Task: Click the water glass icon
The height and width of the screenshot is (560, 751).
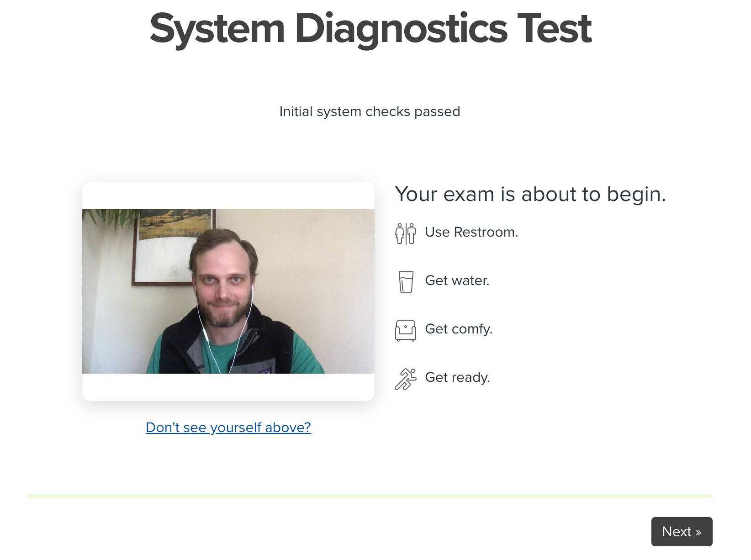Action: pos(406,282)
